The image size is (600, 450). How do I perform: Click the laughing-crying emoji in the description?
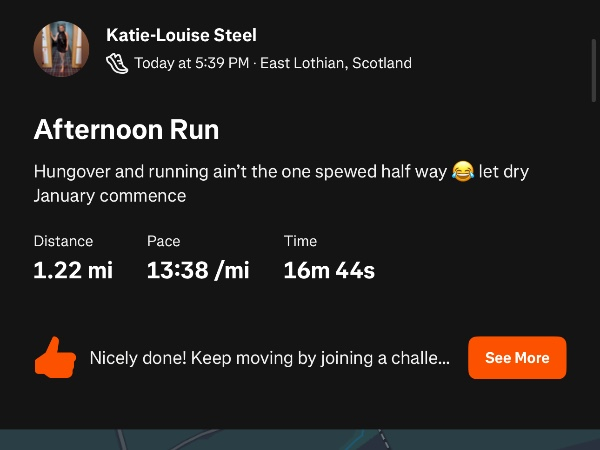(462, 172)
